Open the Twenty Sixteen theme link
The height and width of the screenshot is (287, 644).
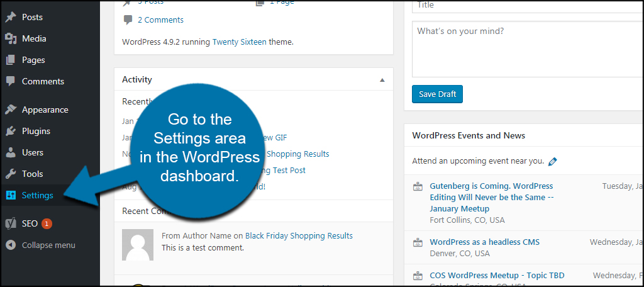pos(240,42)
